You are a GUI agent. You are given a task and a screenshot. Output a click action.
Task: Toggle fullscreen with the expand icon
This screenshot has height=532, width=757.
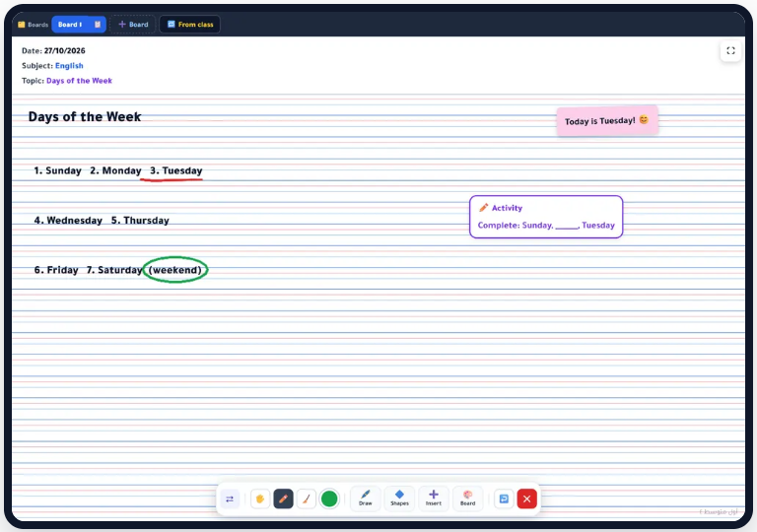click(730, 50)
